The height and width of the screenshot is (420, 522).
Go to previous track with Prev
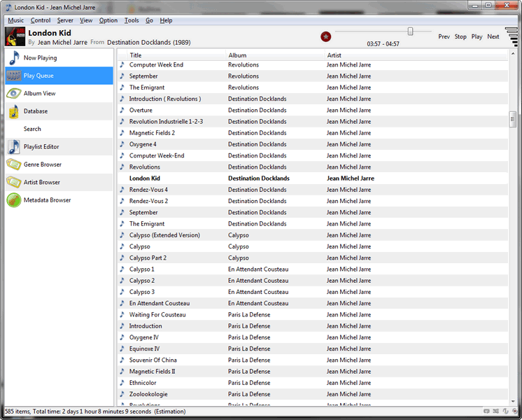[x=444, y=36]
